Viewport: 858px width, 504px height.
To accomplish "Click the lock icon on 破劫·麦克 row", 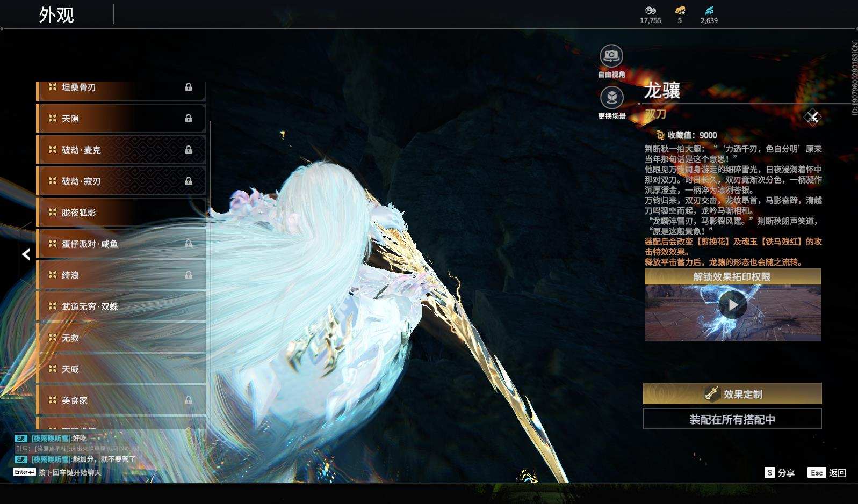I will (x=189, y=150).
